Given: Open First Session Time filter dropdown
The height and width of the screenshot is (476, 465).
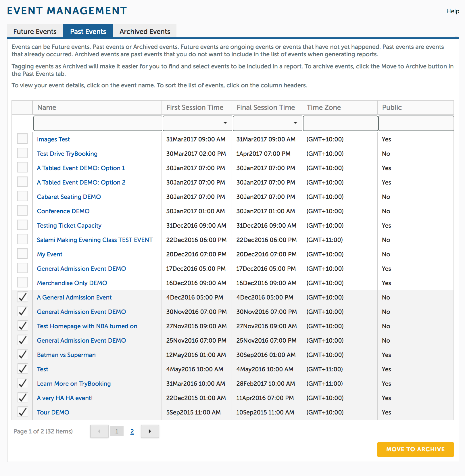Looking at the screenshot, I should (225, 123).
